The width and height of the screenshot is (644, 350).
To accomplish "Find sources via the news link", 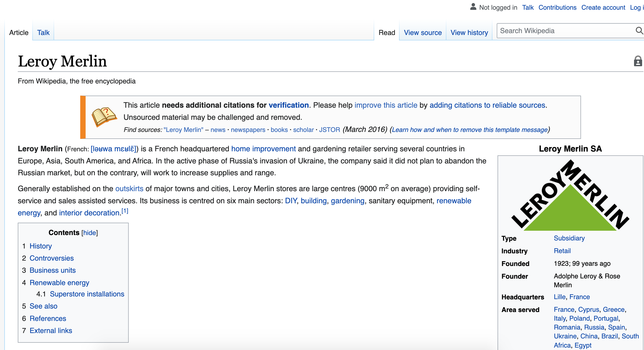I will pos(218,130).
